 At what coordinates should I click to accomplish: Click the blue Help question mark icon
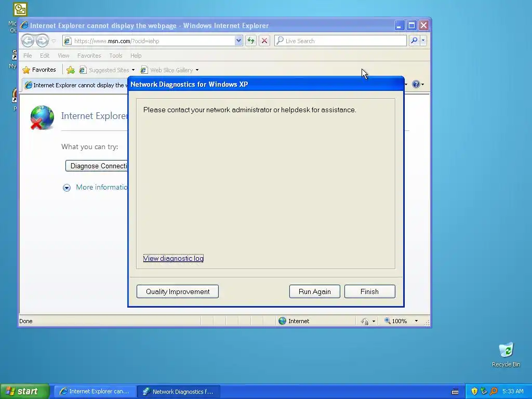(x=416, y=84)
